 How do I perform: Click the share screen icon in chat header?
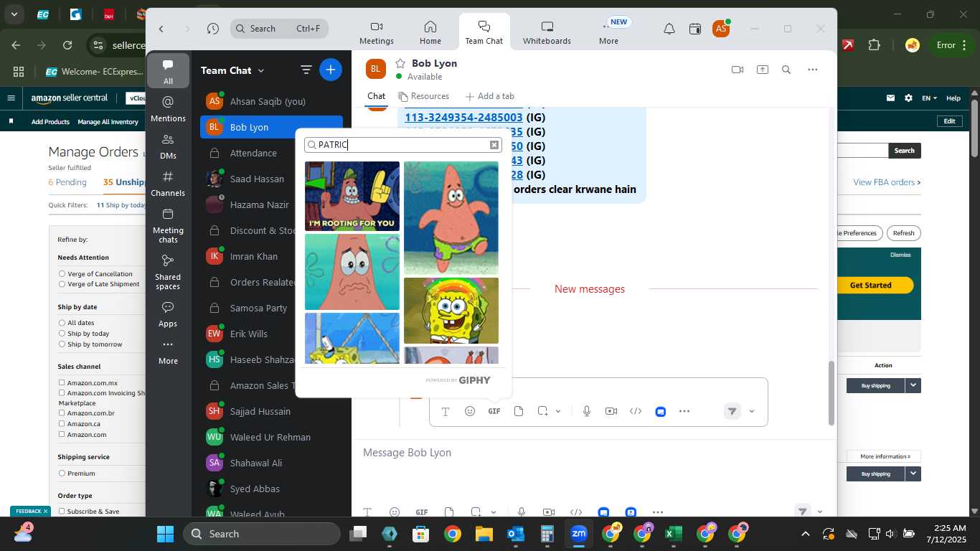(762, 70)
